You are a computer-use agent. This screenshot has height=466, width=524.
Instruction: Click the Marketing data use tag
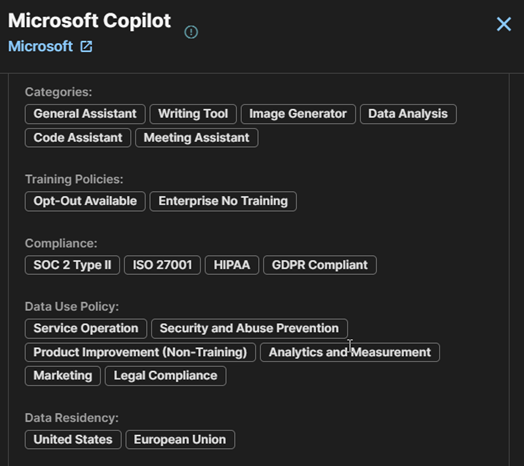tap(63, 376)
